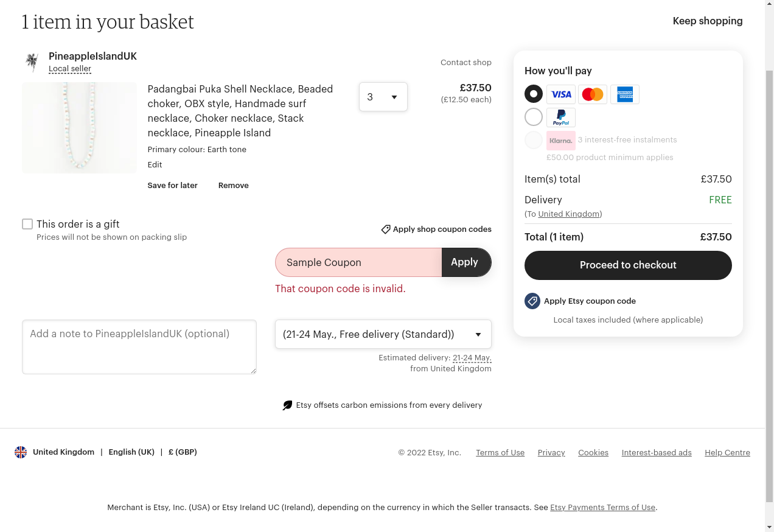Click Contact shop link
This screenshot has height=532, width=774.
pyautogui.click(x=466, y=63)
